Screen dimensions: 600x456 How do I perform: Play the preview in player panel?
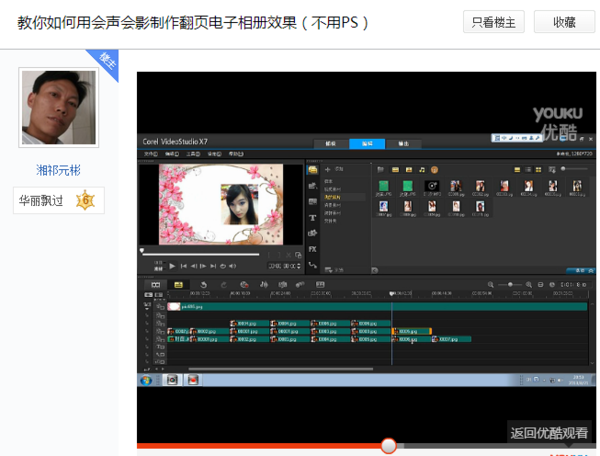172,266
